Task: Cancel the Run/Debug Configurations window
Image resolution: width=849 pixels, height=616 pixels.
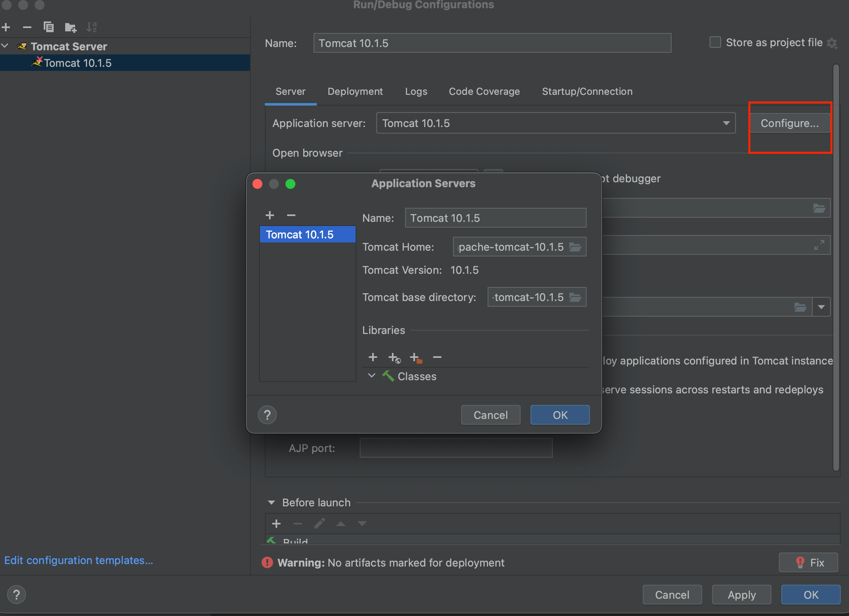Action: click(672, 595)
